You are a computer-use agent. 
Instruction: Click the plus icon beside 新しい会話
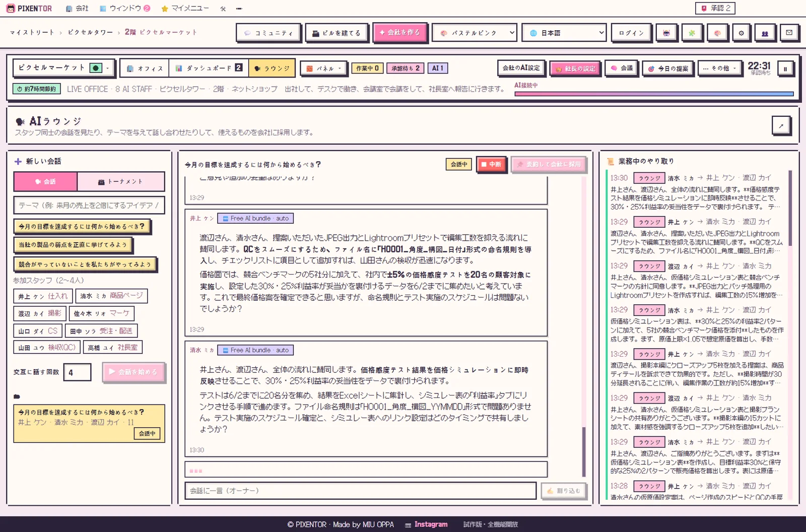coord(18,161)
